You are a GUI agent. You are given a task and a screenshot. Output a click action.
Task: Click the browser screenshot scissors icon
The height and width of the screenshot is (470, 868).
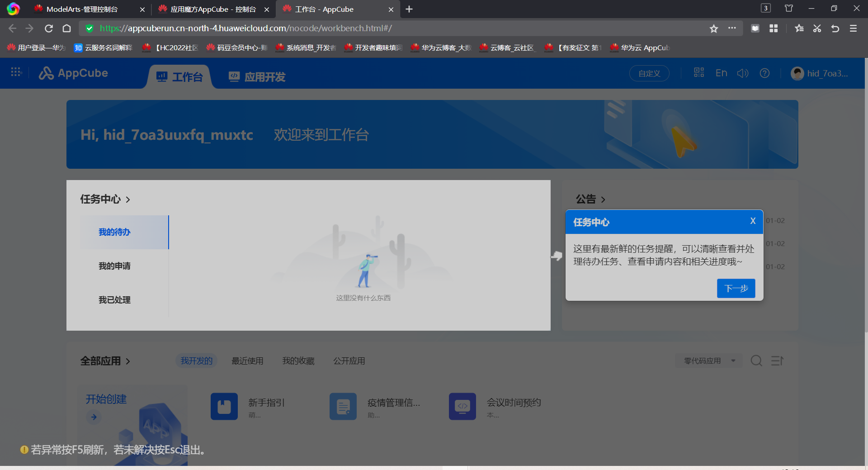[x=817, y=28]
